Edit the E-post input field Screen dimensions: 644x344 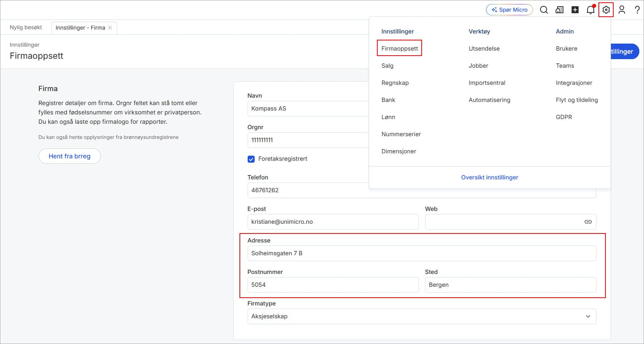coord(333,222)
